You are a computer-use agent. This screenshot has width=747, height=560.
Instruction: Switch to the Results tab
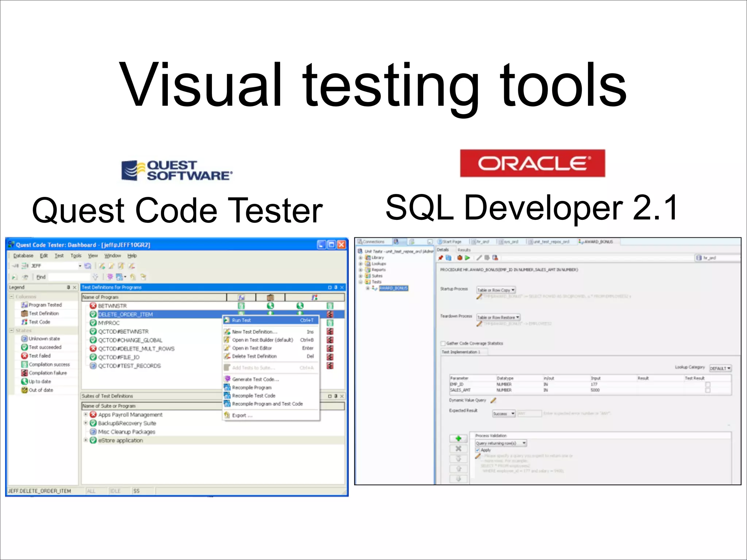(x=464, y=250)
